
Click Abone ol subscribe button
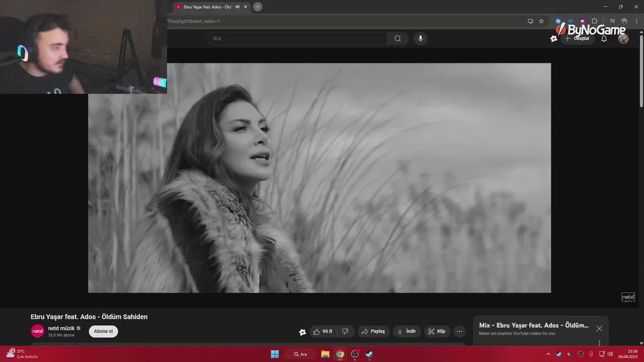(103, 331)
